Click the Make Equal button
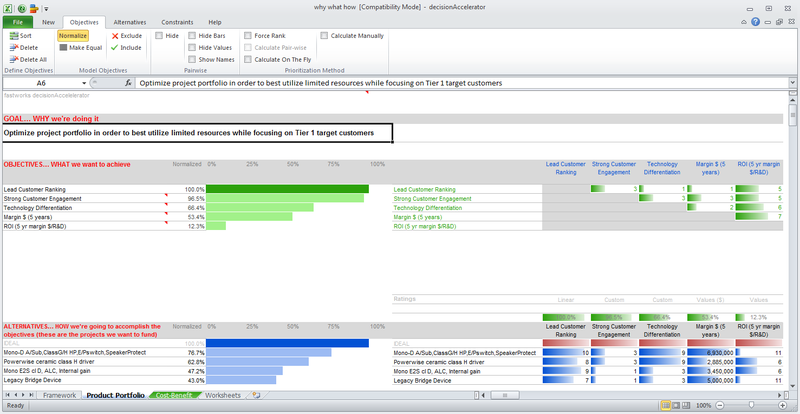The width and height of the screenshot is (800, 414). pos(81,47)
